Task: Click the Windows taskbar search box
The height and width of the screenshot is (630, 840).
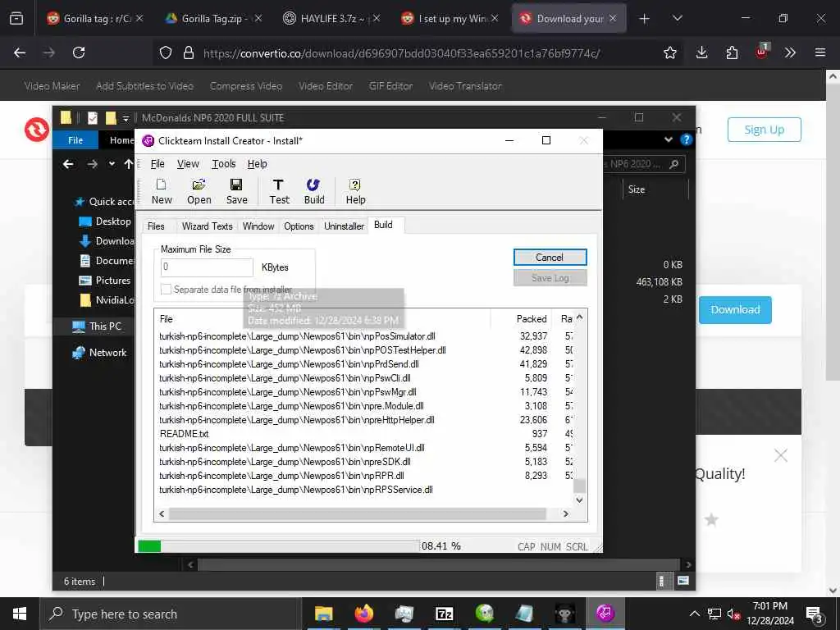Action: (x=171, y=614)
